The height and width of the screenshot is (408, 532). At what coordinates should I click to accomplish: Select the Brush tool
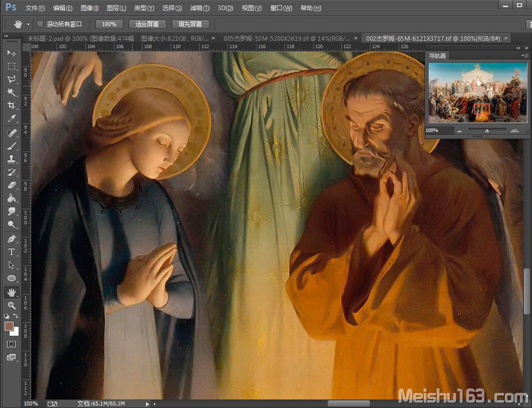coord(11,146)
